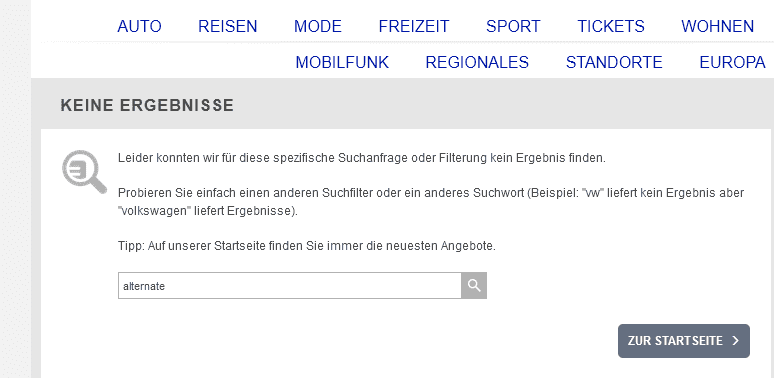Focus the search field containing "alternate"
Viewport: 774px width, 378px height.
(x=290, y=285)
